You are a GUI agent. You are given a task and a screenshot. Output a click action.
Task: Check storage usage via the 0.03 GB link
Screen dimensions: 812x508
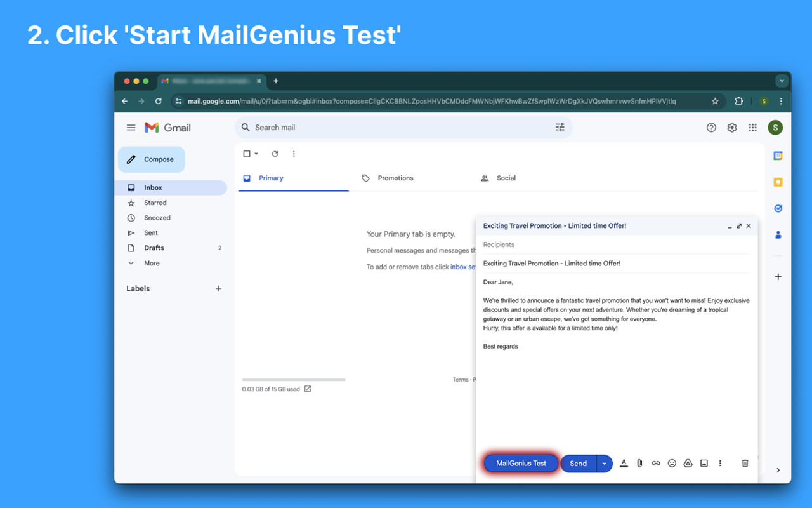pyautogui.click(x=271, y=389)
